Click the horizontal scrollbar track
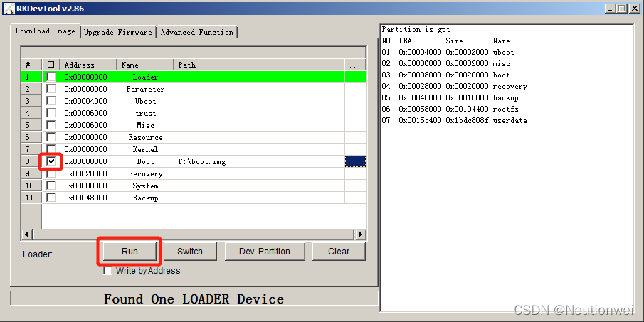Viewport: 644px width, 322px height. click(194, 235)
